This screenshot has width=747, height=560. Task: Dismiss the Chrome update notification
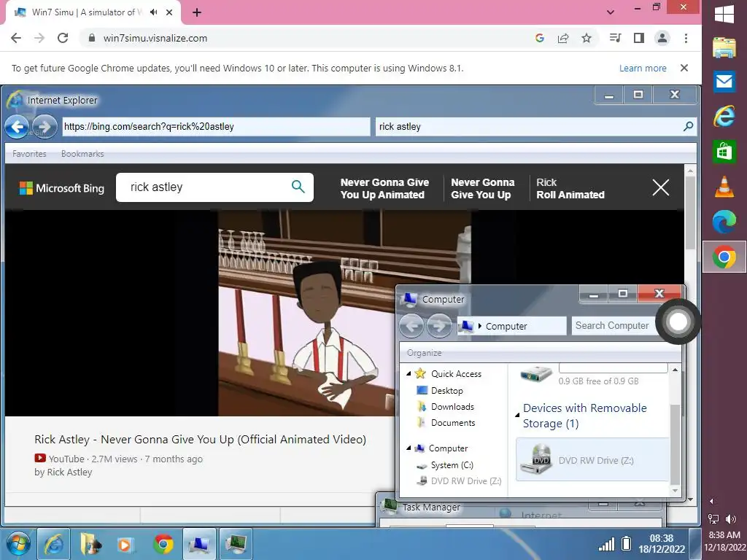tap(684, 68)
